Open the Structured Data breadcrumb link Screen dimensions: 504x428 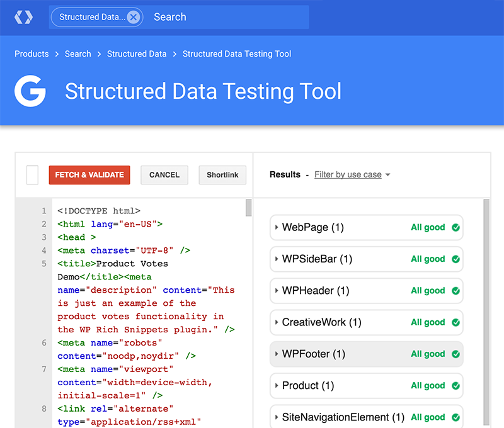[x=137, y=54]
